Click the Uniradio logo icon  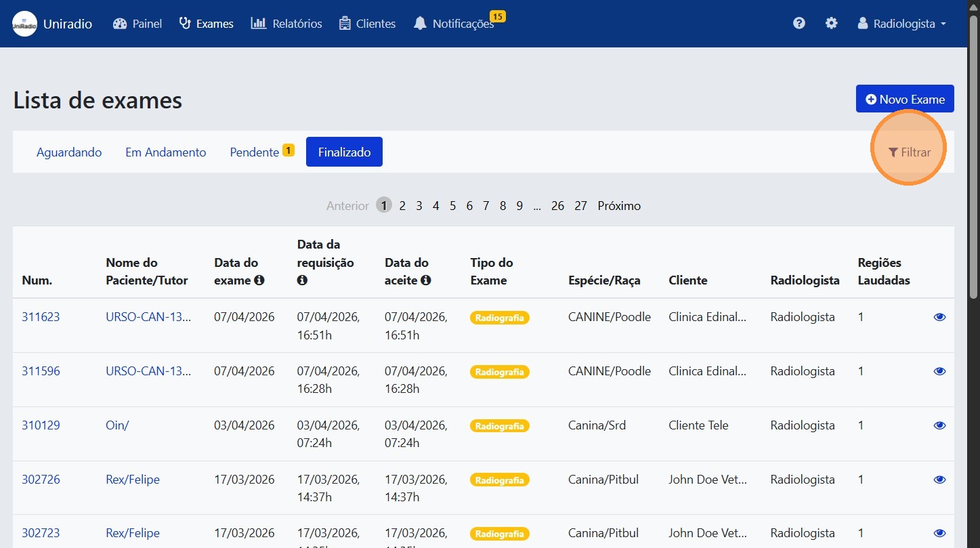(x=24, y=24)
